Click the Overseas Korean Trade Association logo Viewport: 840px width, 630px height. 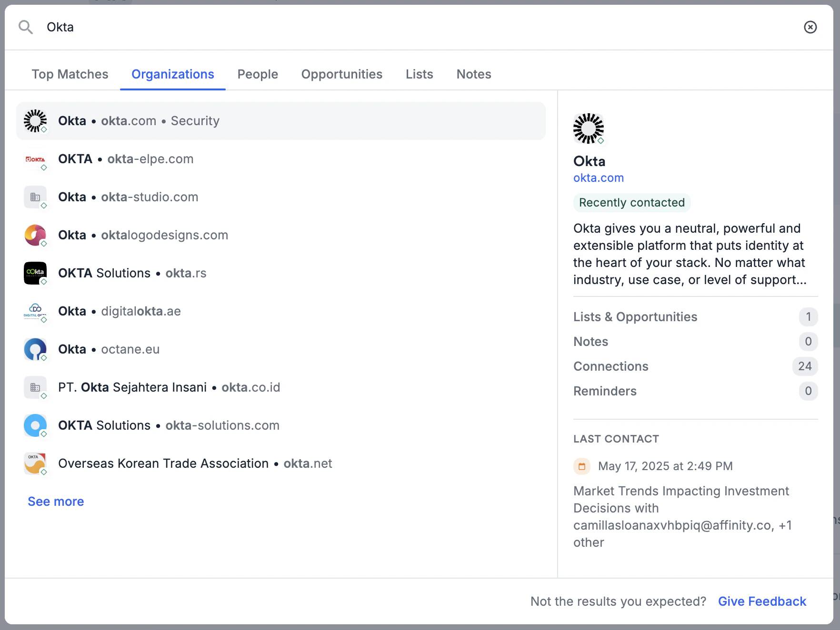(35, 463)
